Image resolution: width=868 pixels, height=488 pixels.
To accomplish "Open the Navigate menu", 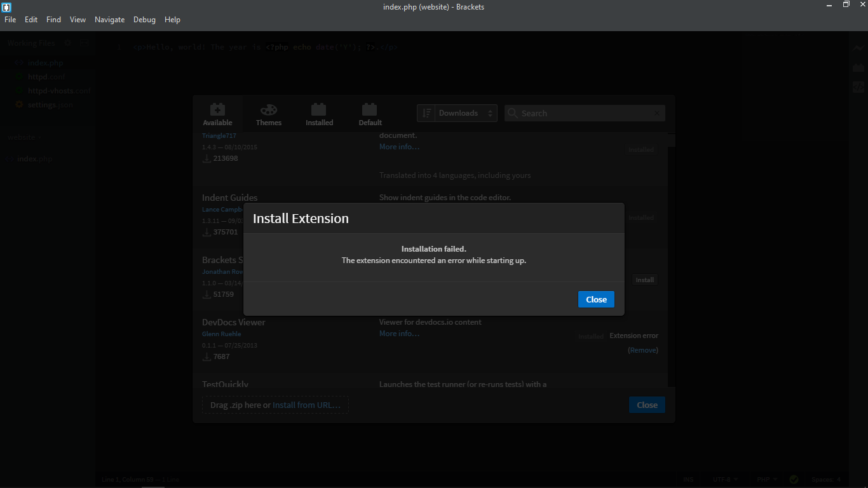I will click(109, 20).
